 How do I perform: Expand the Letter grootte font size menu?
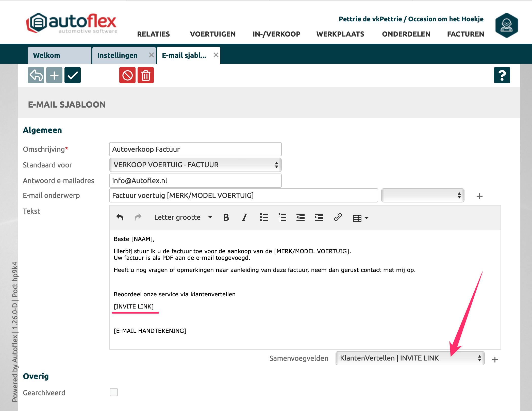point(183,217)
